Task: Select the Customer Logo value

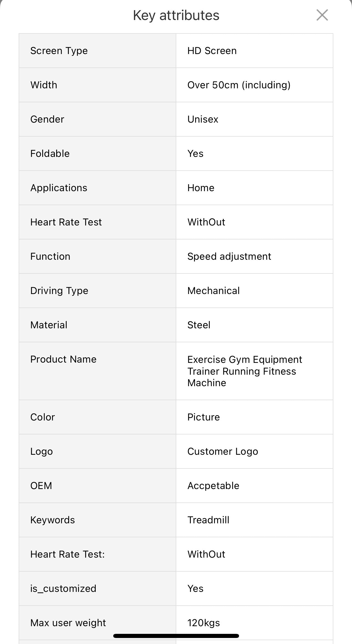Action: coord(223,451)
